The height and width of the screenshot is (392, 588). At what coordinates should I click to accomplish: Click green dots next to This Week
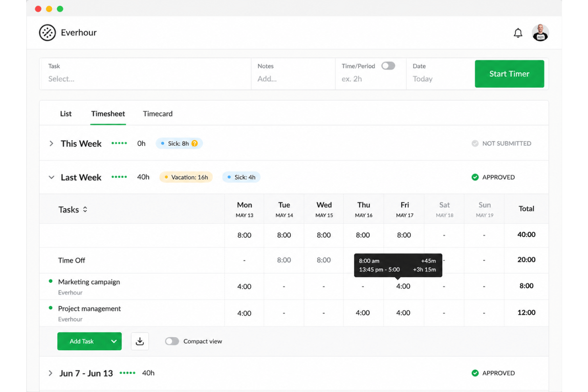[x=119, y=143]
